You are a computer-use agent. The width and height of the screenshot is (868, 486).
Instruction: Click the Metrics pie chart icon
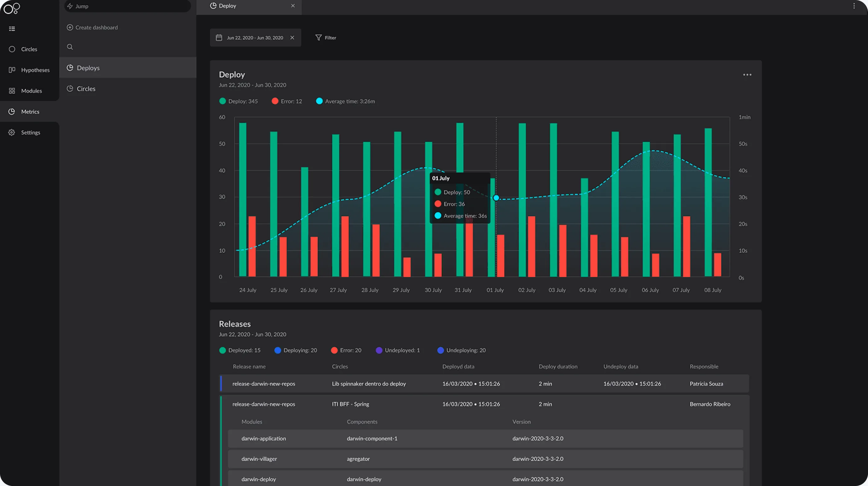point(12,111)
